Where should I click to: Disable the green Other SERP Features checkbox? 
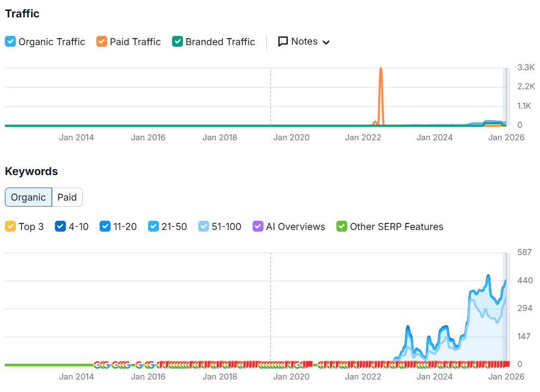[342, 227]
